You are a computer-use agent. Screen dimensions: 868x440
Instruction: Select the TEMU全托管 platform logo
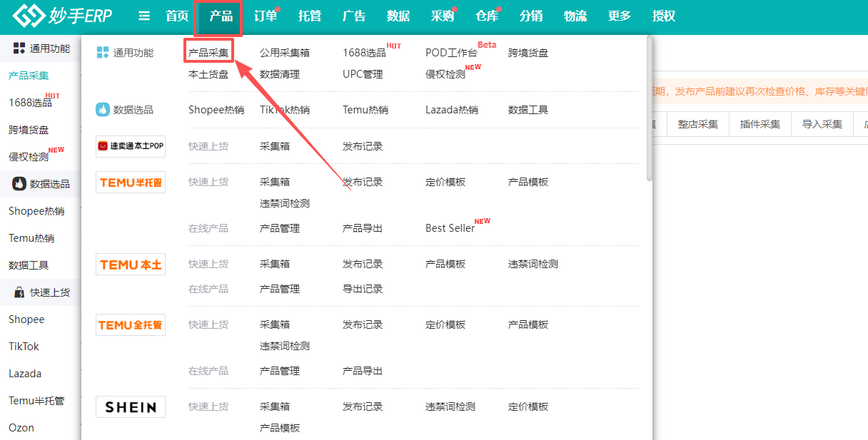tap(131, 325)
